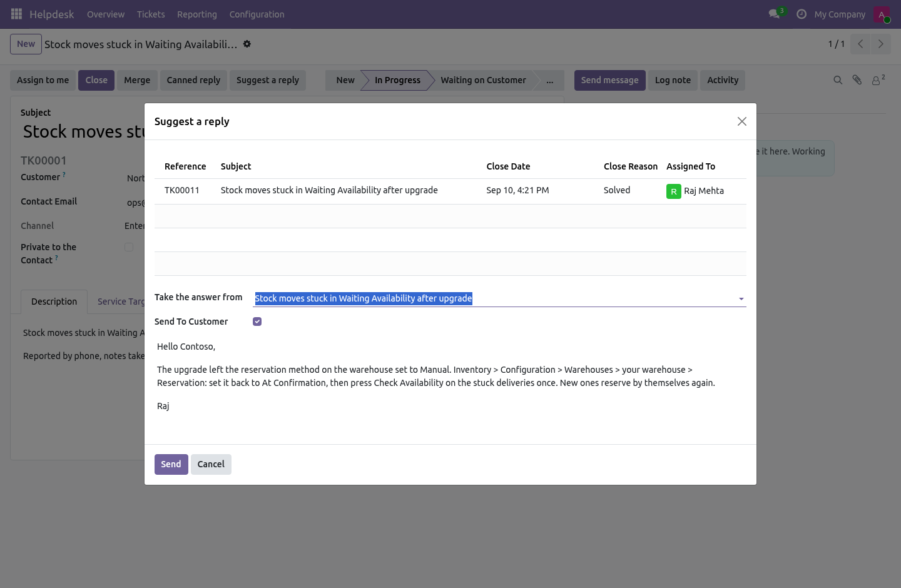
Task: Click the reservation method reply paragraph
Action: [x=436, y=376]
